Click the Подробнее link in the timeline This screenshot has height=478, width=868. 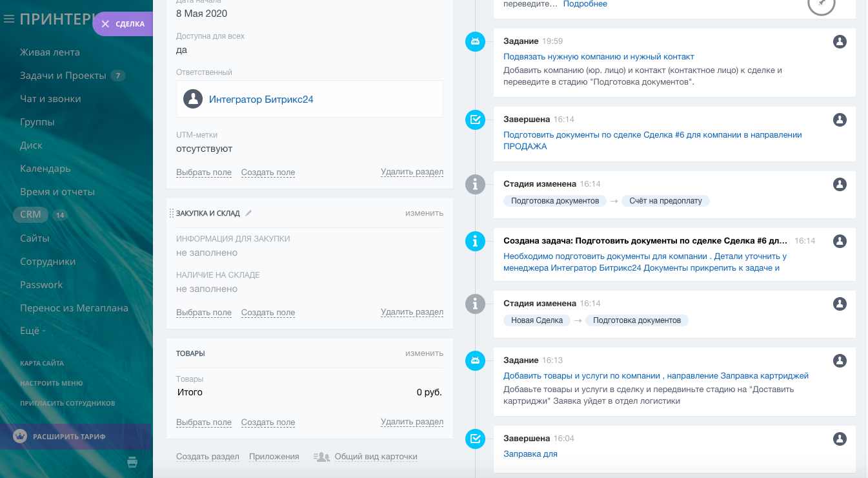pos(585,4)
